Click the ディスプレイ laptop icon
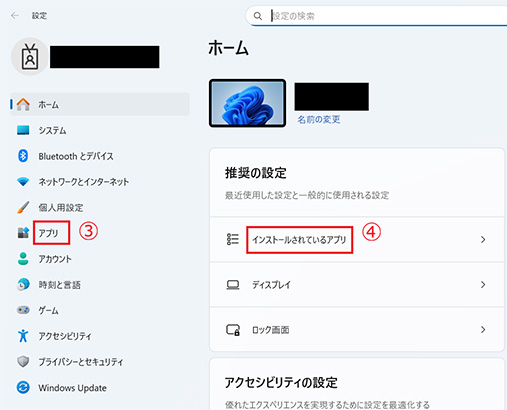 click(x=233, y=285)
